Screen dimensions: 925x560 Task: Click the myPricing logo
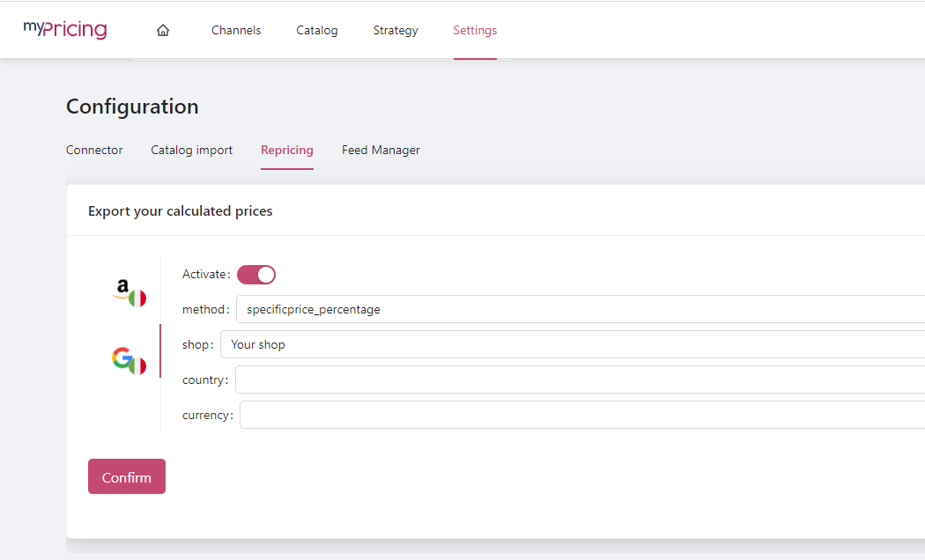[x=65, y=30]
